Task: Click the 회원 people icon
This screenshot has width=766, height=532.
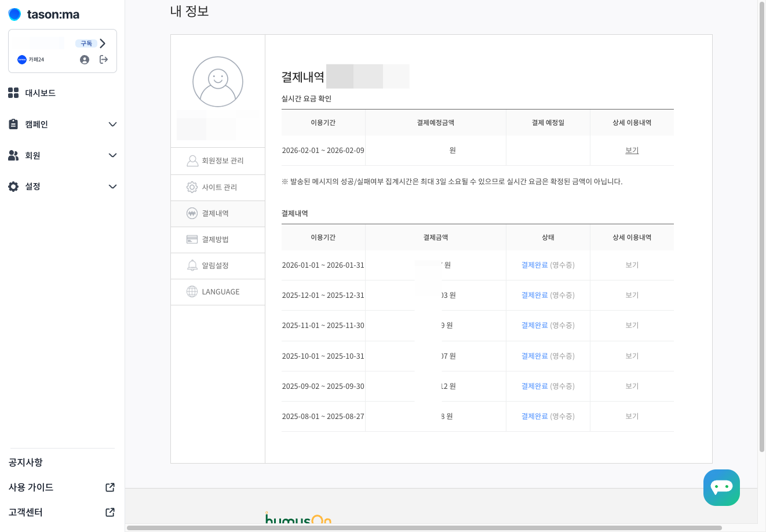Action: (x=13, y=155)
